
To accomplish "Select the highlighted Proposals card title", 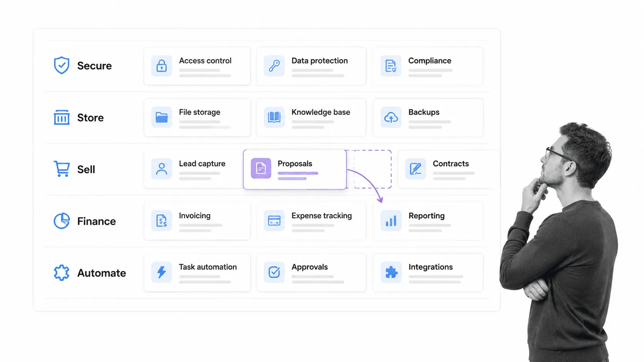I will [295, 164].
